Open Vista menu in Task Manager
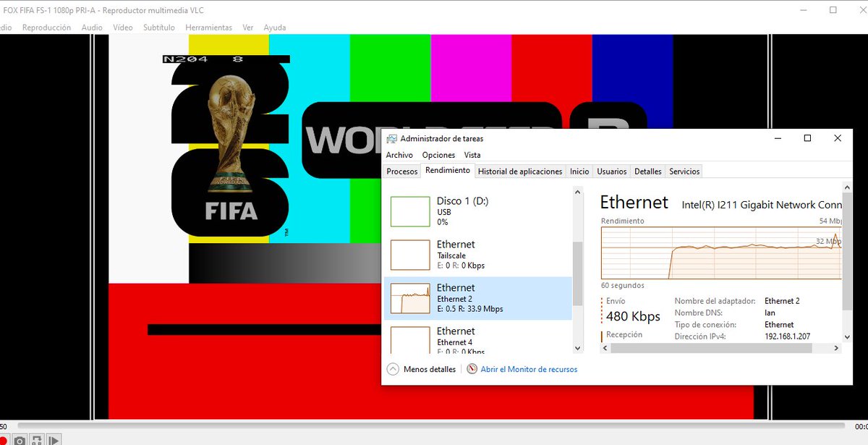868x445 pixels. (472, 155)
